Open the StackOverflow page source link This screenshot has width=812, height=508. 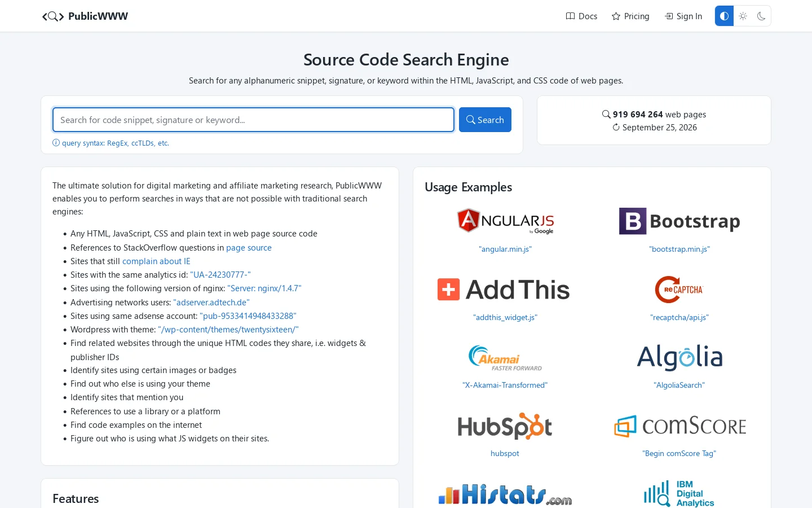[x=249, y=248]
